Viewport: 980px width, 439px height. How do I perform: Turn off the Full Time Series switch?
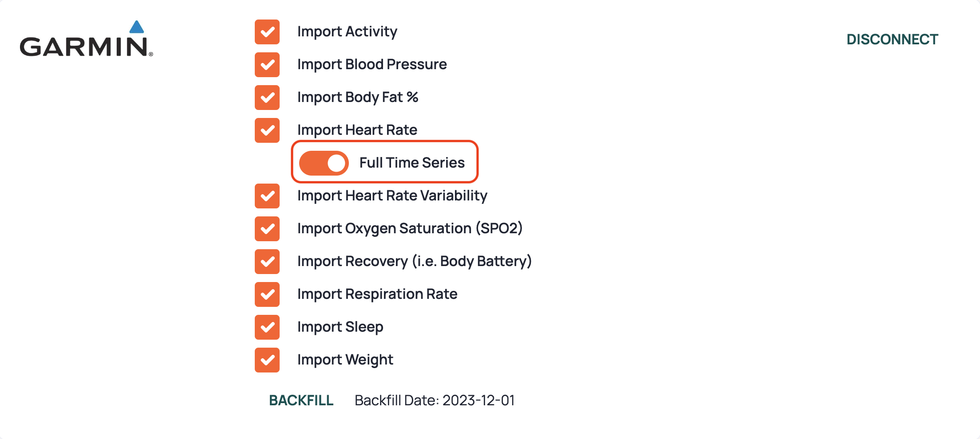tap(324, 163)
